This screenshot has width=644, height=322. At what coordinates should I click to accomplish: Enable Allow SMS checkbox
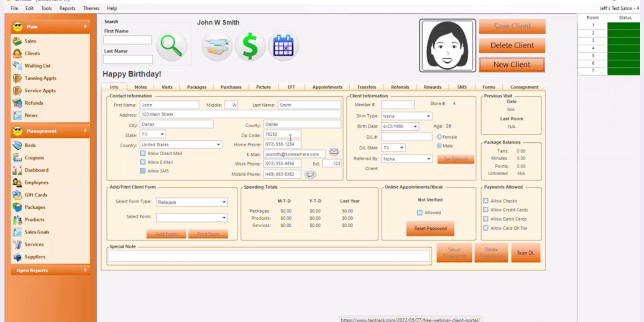tap(143, 171)
